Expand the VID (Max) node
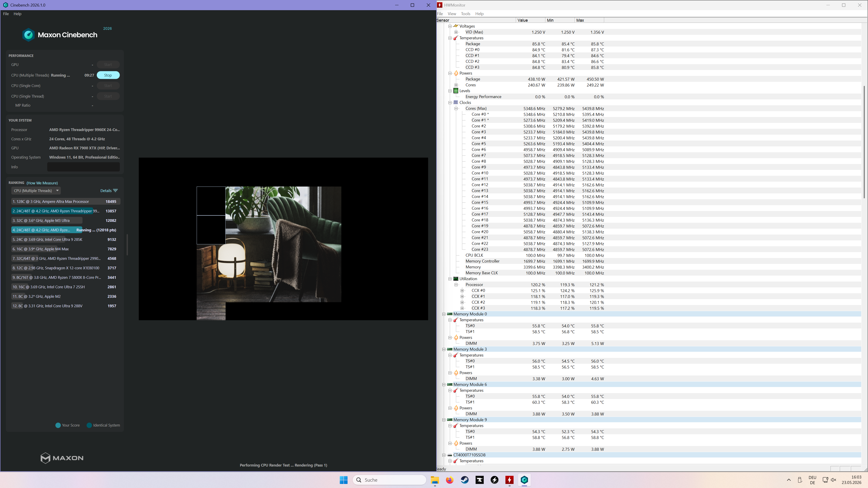Viewport: 868px width, 488px height. point(456,32)
